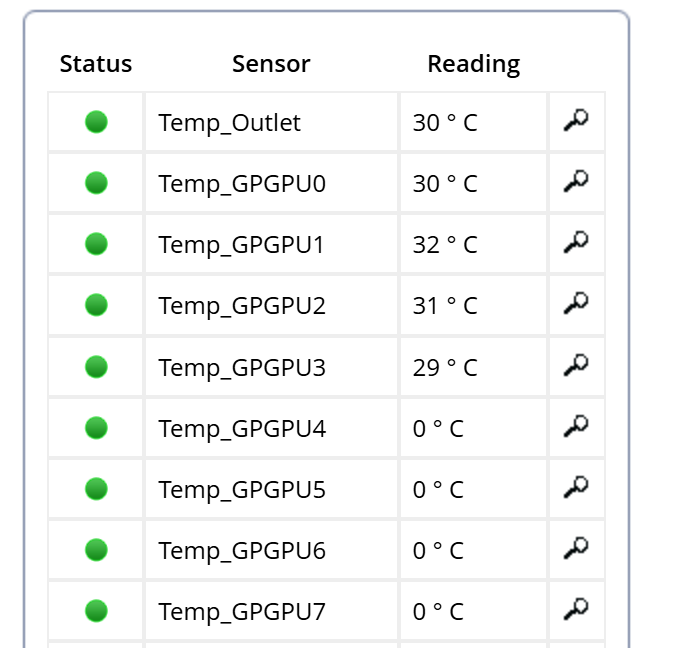The image size is (676, 648).
Task: Click the 31 ° C reading cell
Action: click(x=473, y=305)
